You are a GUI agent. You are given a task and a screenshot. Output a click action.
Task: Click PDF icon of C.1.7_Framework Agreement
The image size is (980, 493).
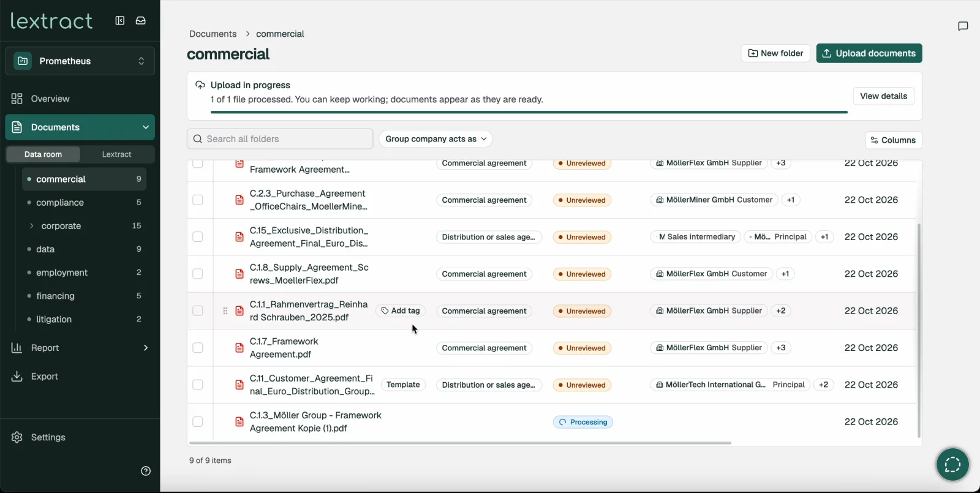click(x=239, y=348)
